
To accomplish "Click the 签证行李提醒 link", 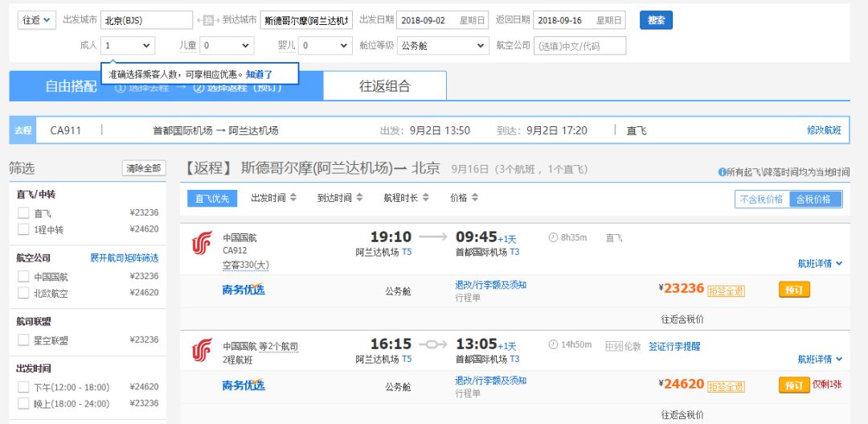I will [674, 347].
